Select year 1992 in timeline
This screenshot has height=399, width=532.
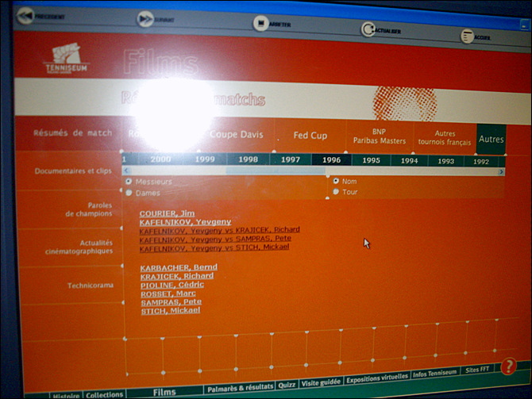click(x=480, y=161)
